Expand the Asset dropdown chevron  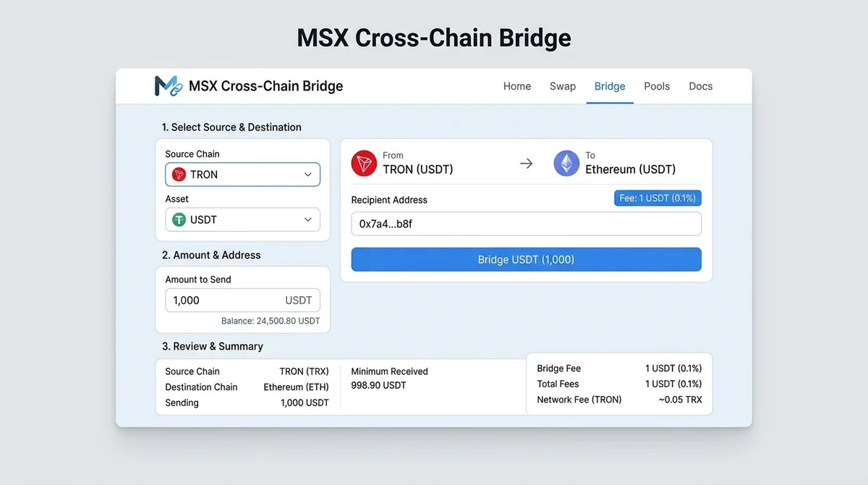click(307, 219)
